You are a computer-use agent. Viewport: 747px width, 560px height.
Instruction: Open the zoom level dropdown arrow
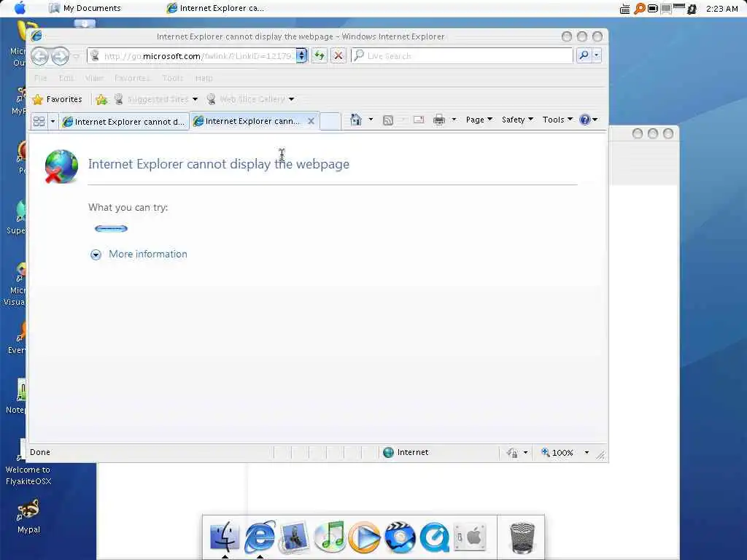[587, 452]
